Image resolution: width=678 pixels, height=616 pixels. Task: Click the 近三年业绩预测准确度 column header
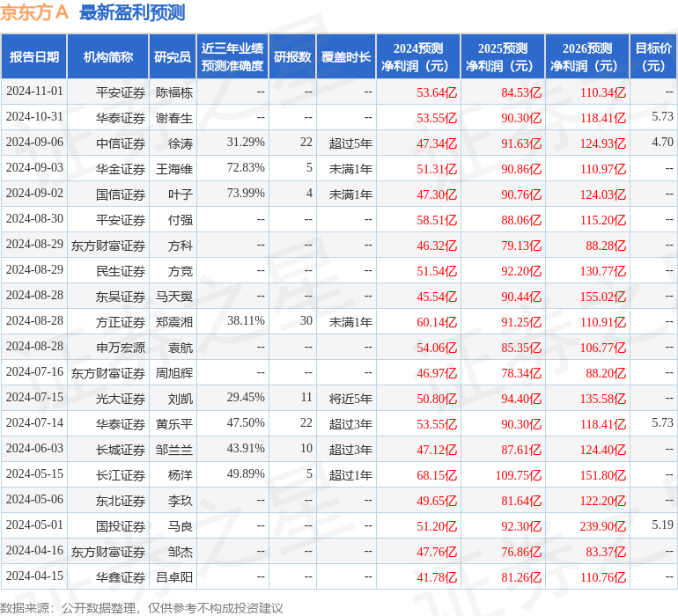232,56
